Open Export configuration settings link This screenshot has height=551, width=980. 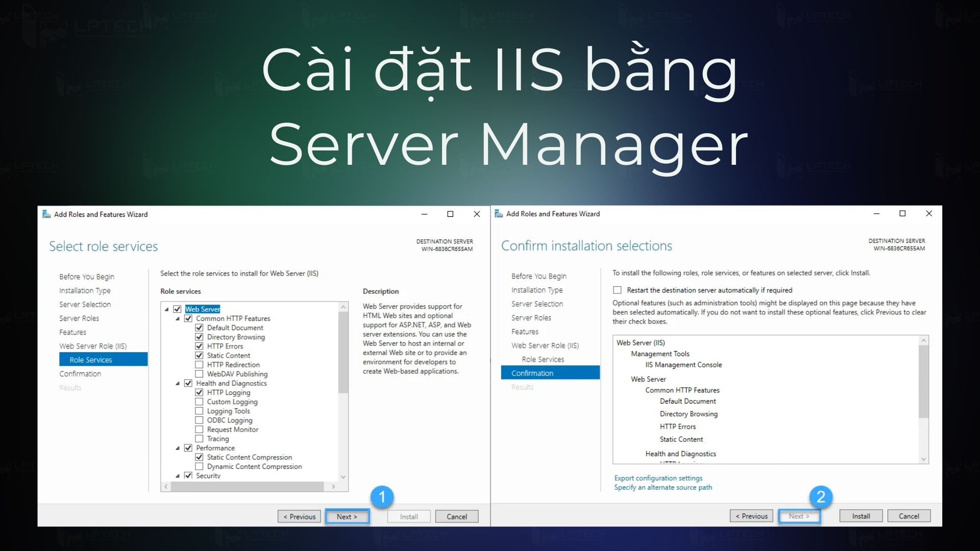click(x=658, y=478)
